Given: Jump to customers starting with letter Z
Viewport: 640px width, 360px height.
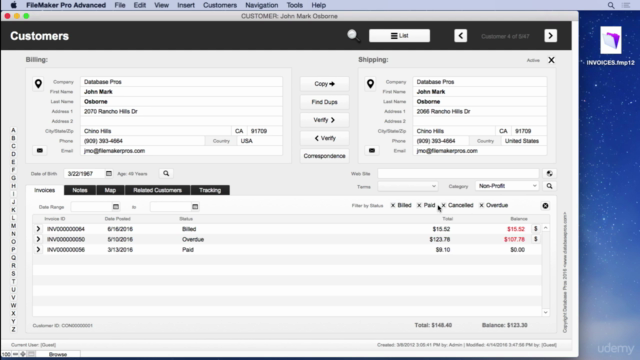Looking at the screenshot, I should [13, 329].
